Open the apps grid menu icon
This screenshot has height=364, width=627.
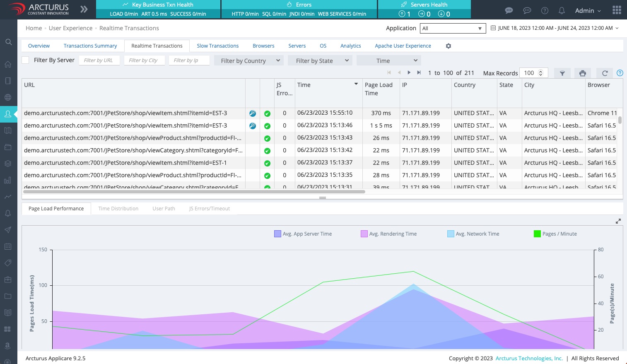click(617, 10)
